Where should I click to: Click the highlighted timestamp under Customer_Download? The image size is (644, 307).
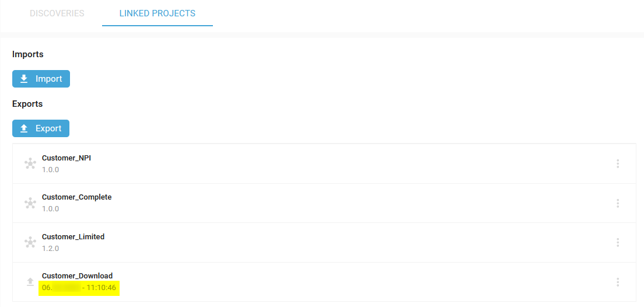pos(79,288)
